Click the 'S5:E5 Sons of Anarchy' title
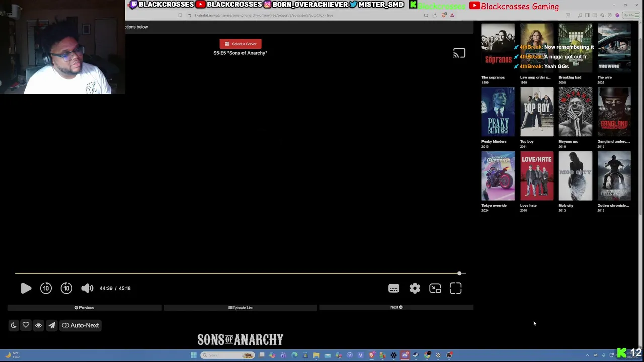 pos(240,53)
